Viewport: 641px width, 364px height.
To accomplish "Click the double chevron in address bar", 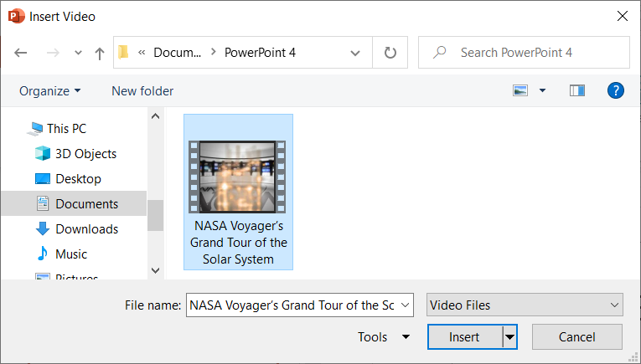I will pyautogui.click(x=142, y=52).
